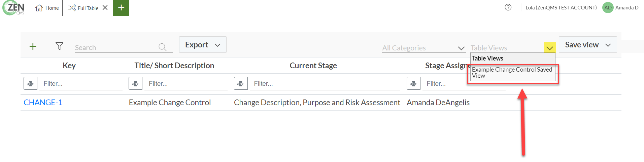Open the help question mark icon

click(508, 7)
